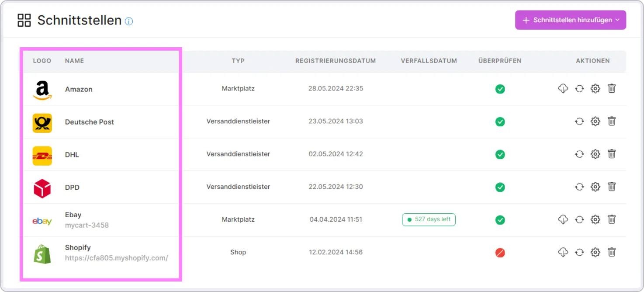Click the Deutsche Post logo
This screenshot has width=644, height=292.
pos(42,123)
